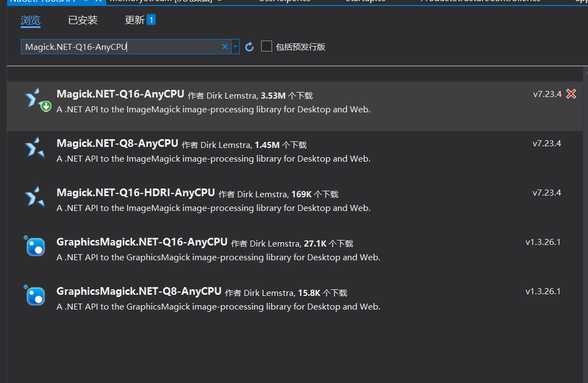This screenshot has width=588, height=383.
Task: Clear the search box with the X icon
Action: [x=224, y=47]
